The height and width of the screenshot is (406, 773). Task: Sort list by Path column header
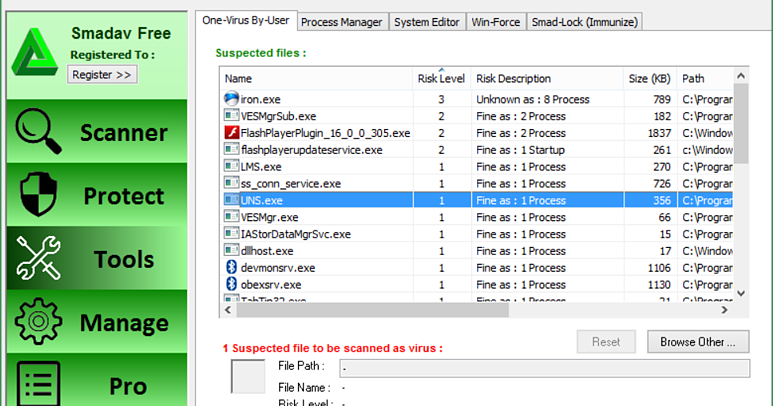pyautogui.click(x=705, y=79)
